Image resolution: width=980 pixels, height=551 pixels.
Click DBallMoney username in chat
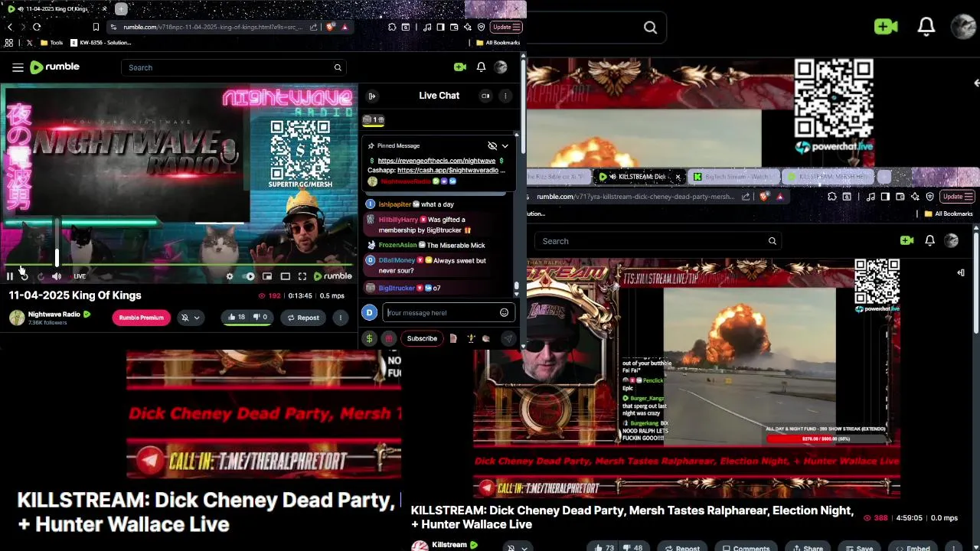pyautogui.click(x=397, y=260)
